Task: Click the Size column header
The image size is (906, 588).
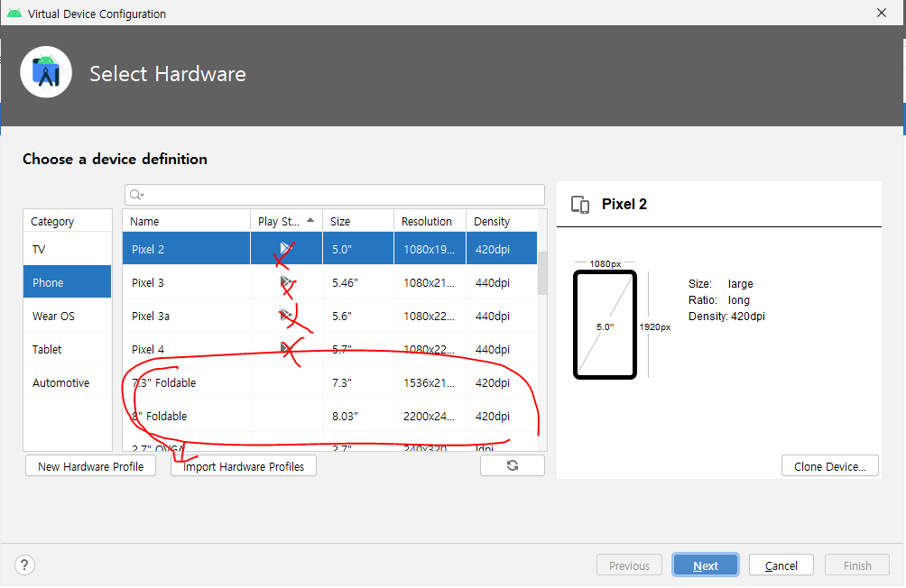Action: [358, 221]
